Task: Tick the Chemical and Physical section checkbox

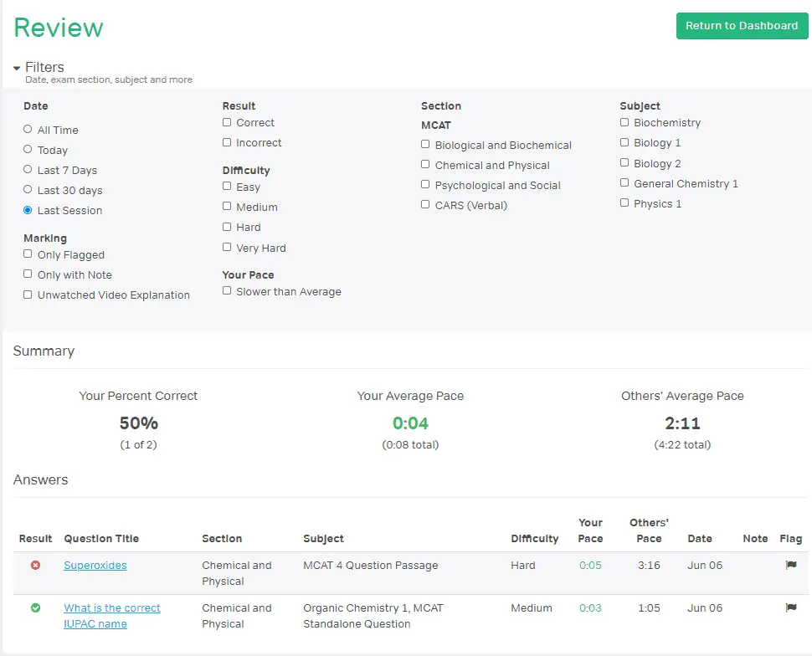Action: point(426,165)
